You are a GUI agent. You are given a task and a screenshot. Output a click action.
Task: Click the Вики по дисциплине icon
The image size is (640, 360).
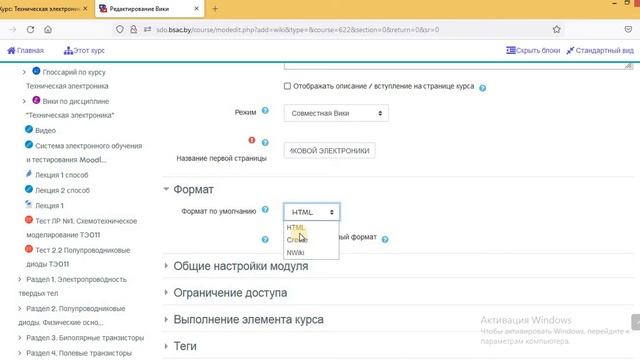pos(36,100)
